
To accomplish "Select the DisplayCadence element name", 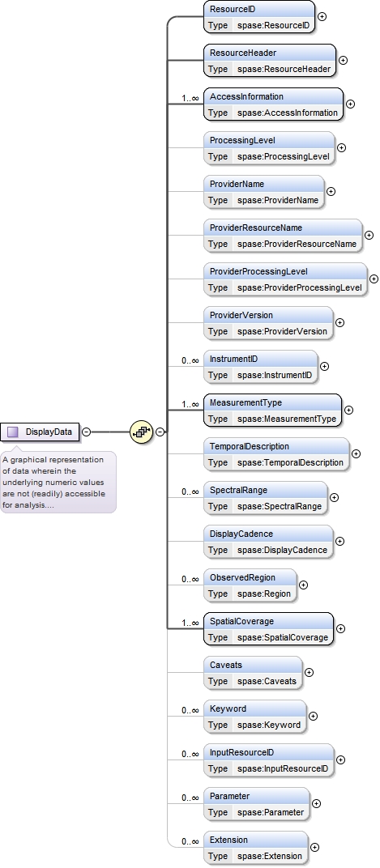I will point(241,534).
